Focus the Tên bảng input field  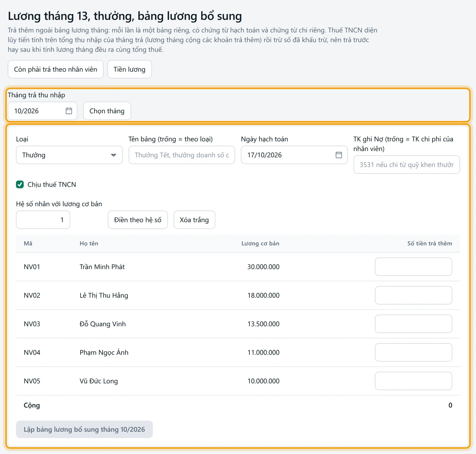182,155
